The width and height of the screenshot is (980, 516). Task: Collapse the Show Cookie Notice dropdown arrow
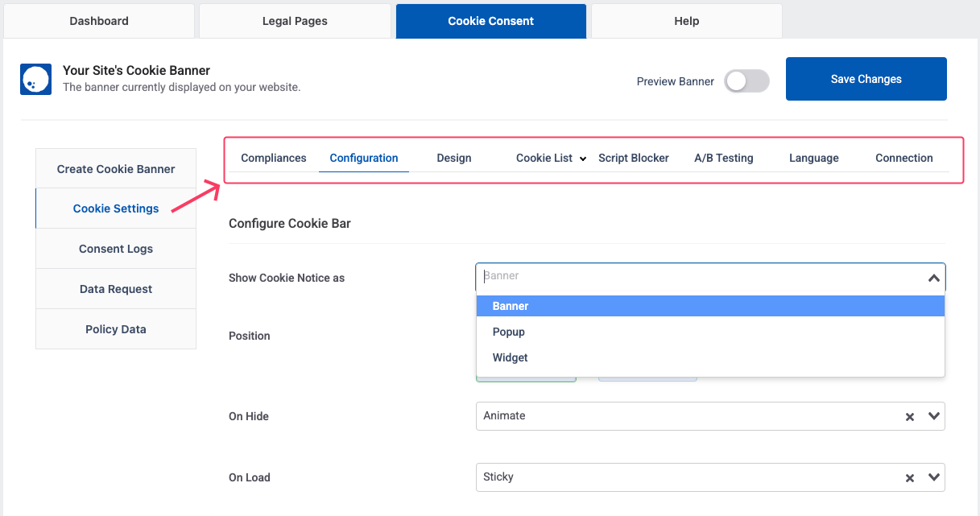(934, 278)
